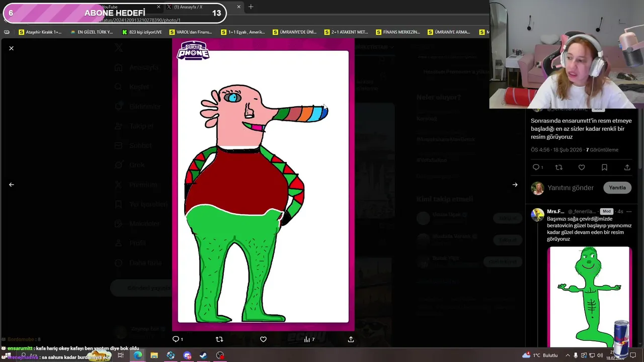Go to the previous photo arrow
This screenshot has width=644, height=362.
[x=11, y=185]
